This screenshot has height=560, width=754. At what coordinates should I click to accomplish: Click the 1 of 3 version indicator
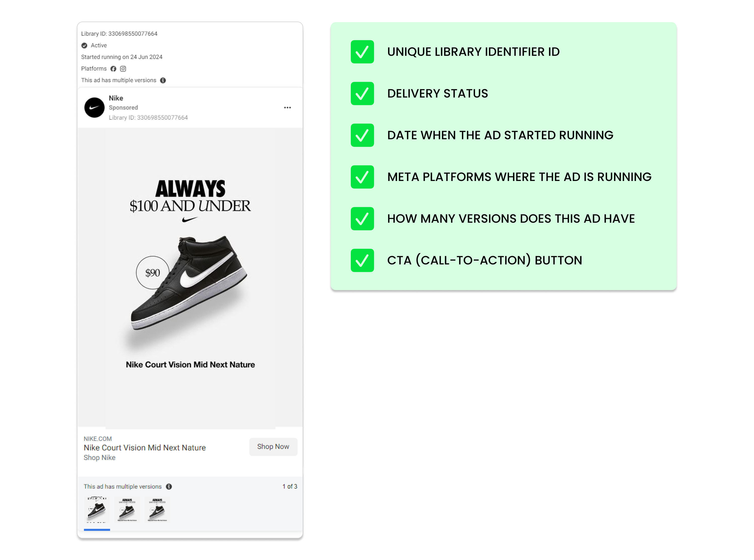click(x=290, y=486)
